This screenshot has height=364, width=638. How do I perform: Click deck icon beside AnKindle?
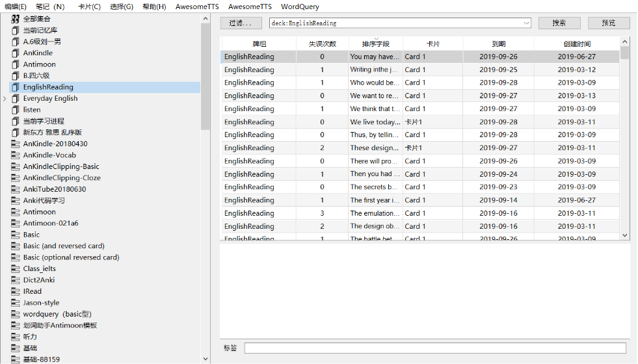(16, 53)
